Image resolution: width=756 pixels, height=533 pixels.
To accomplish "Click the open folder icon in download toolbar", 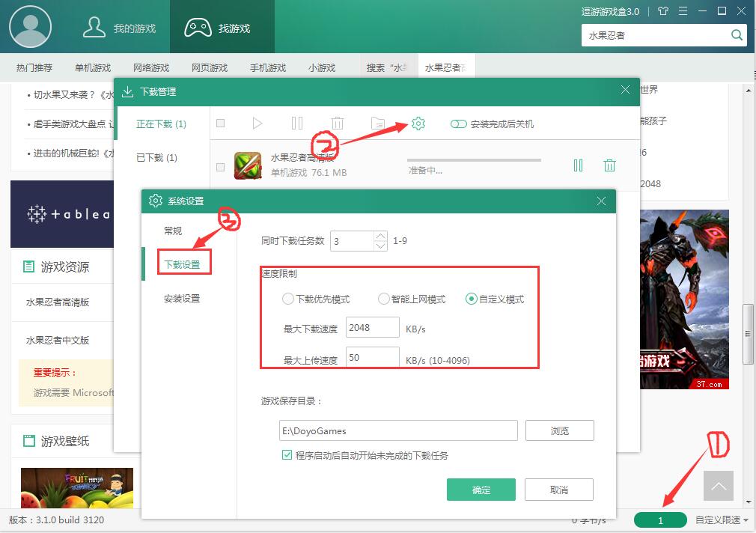I will pos(378,124).
